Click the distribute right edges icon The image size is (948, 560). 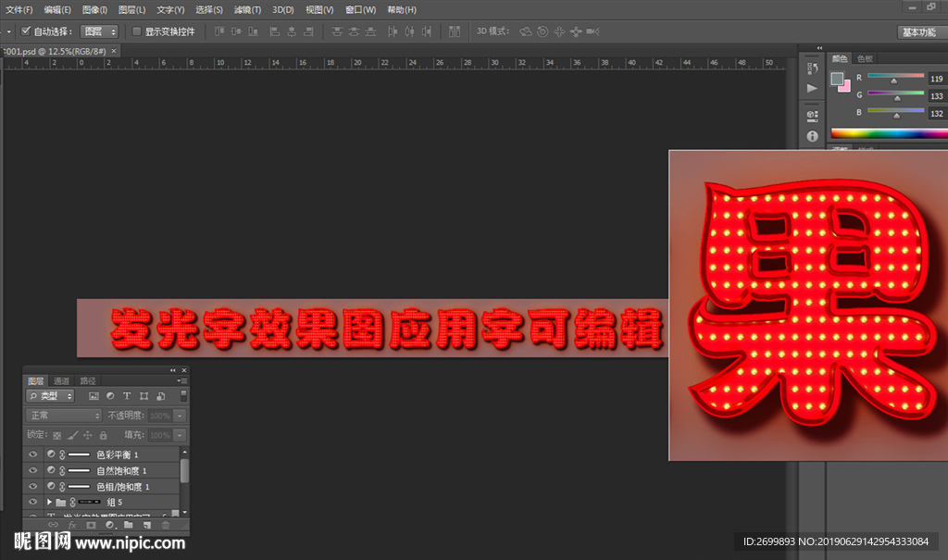tap(426, 31)
